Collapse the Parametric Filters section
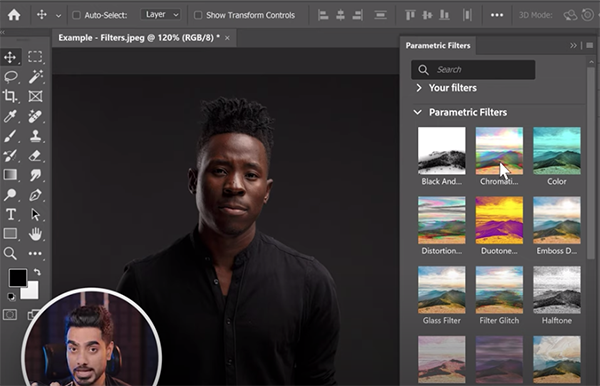Image resolution: width=600 pixels, height=386 pixels. tap(418, 112)
